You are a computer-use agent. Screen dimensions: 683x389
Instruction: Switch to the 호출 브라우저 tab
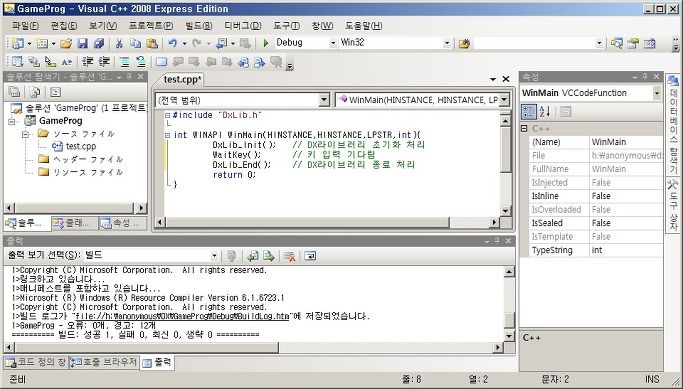104,362
